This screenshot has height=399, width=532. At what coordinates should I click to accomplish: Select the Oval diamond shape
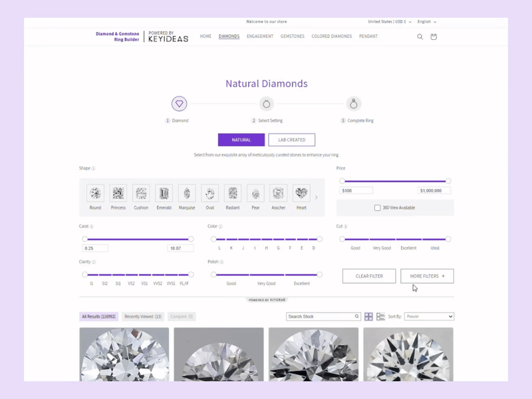(210, 198)
